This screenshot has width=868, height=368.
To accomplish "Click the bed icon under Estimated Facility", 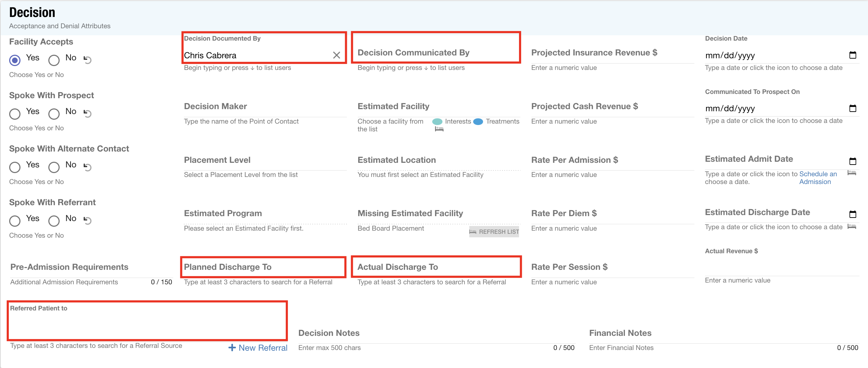I will pos(439,129).
